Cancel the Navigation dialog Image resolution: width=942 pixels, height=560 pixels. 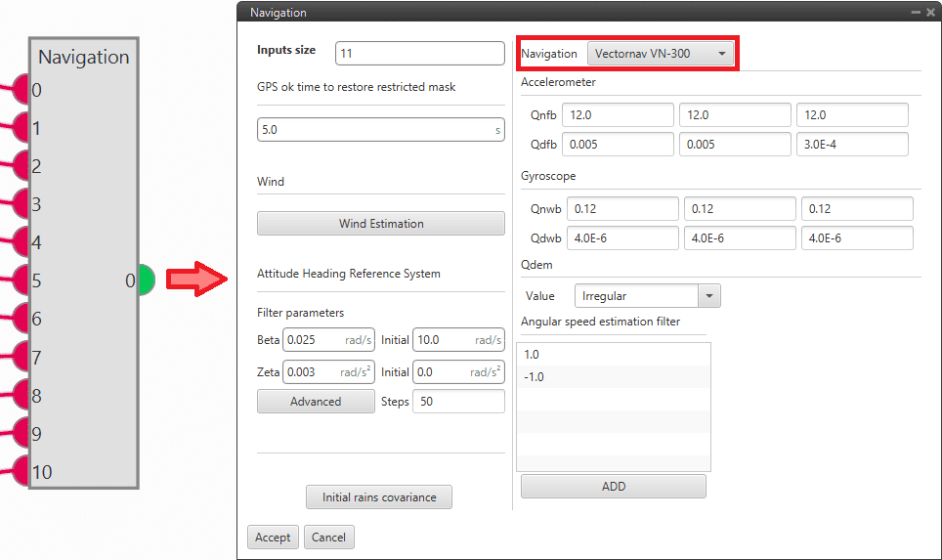[x=328, y=538]
